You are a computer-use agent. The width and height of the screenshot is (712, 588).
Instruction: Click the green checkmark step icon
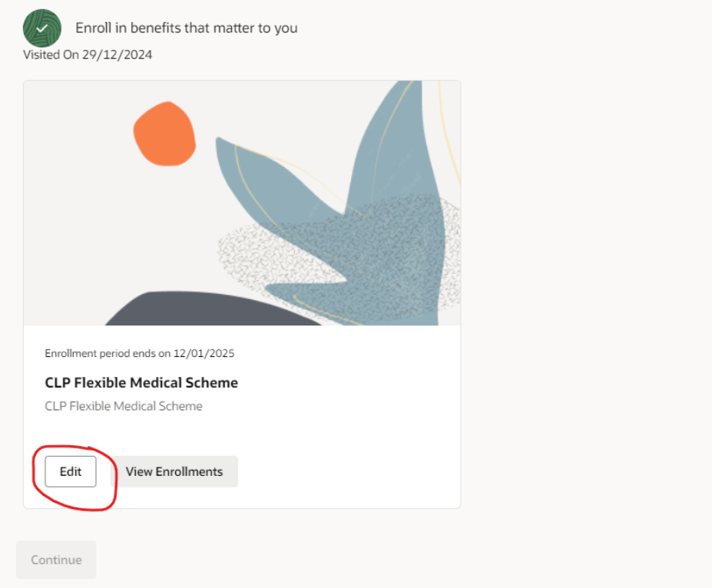(42, 28)
